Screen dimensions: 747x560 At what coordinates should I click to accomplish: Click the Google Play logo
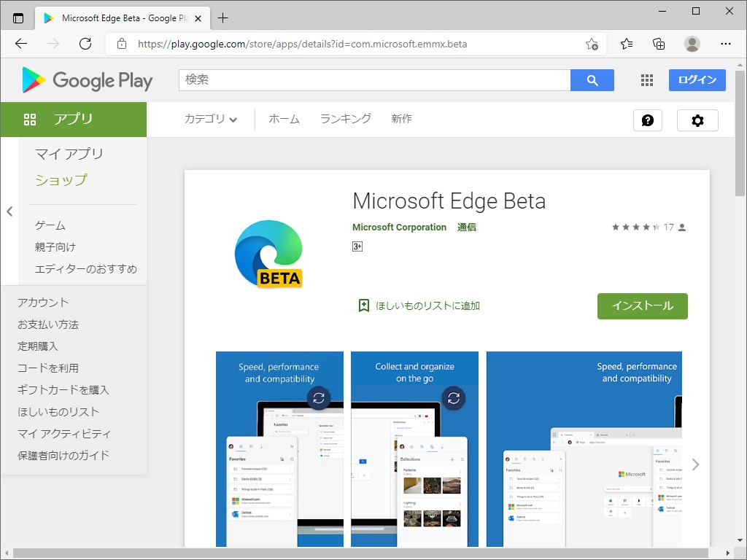[85, 80]
